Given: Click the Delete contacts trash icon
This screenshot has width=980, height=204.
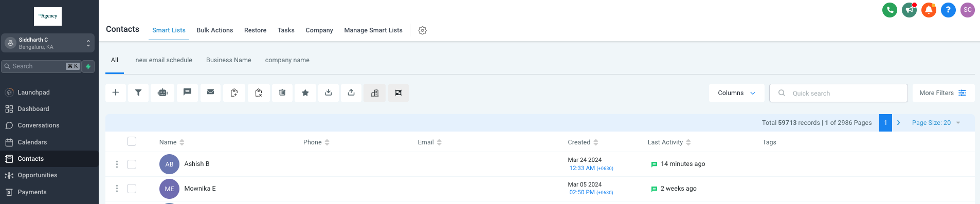Looking at the screenshot, I should [x=282, y=93].
